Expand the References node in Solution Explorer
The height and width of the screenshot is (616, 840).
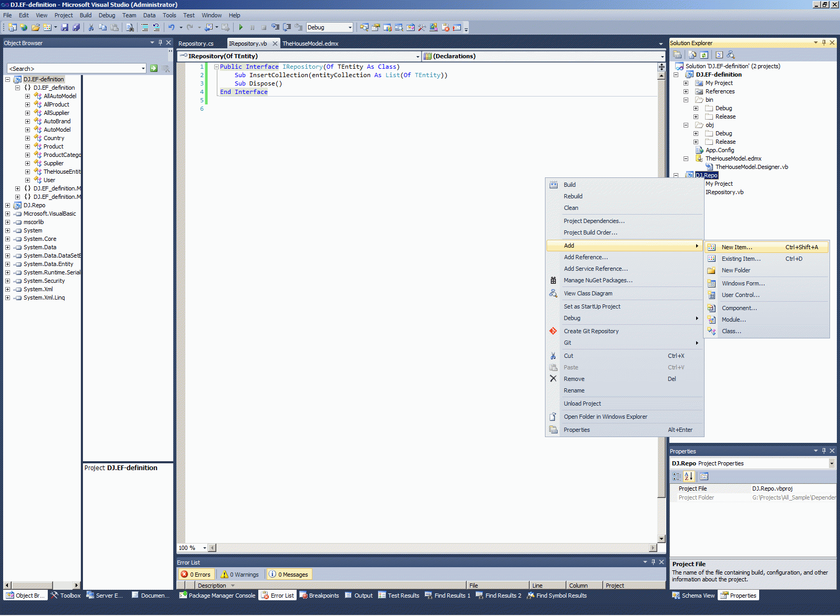686,91
